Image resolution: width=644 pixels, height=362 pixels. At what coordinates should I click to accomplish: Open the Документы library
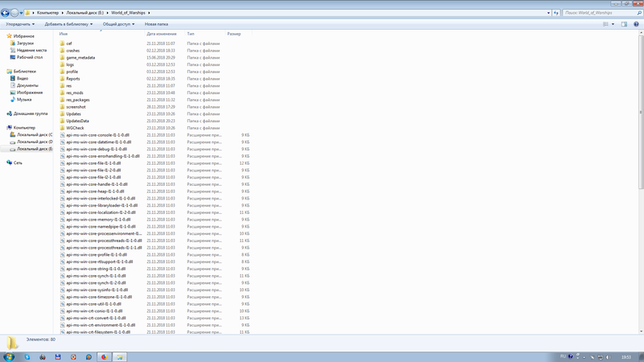pyautogui.click(x=27, y=85)
